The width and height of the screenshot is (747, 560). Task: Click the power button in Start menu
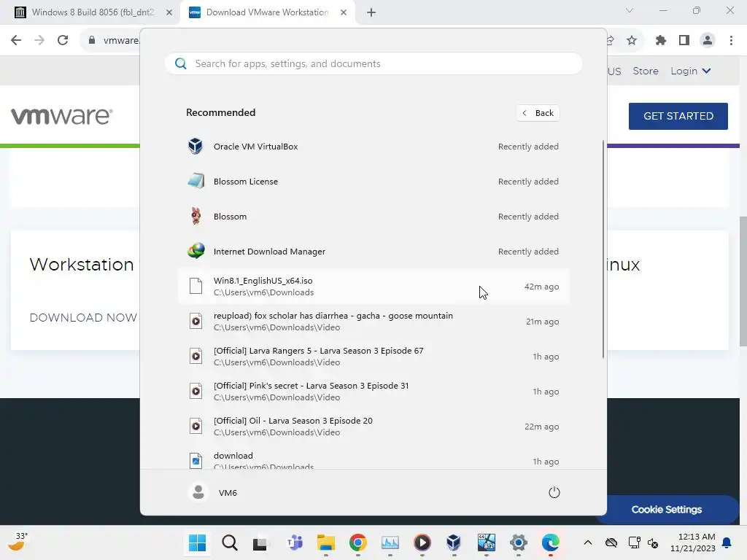(554, 492)
